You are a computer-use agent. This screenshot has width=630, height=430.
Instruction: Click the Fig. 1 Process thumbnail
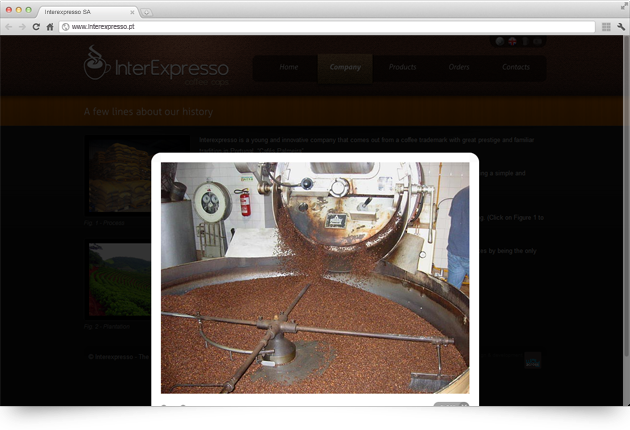tap(119, 177)
